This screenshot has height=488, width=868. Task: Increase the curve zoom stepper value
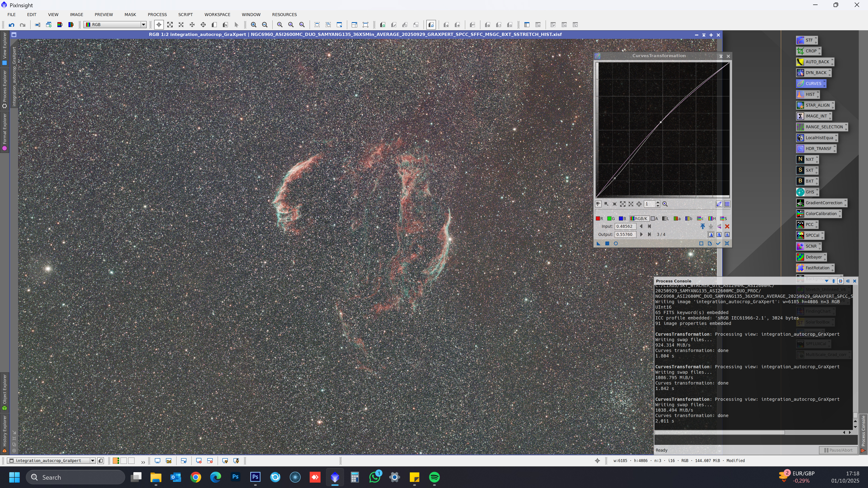(x=657, y=202)
